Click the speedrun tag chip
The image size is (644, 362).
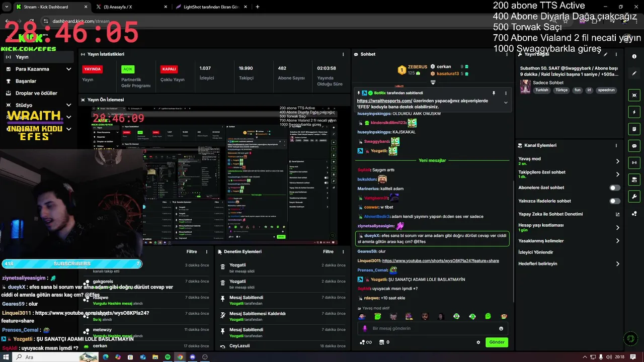606,90
